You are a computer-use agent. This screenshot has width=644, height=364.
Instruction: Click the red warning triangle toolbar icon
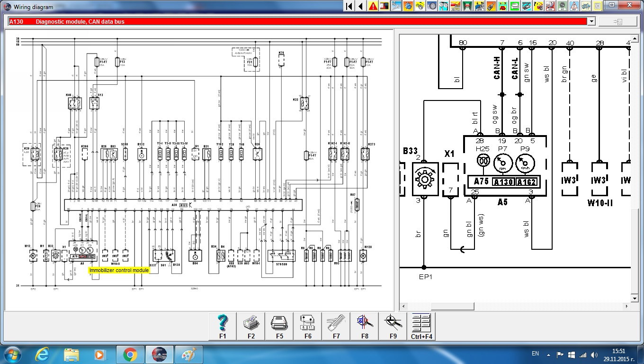coord(373,6)
